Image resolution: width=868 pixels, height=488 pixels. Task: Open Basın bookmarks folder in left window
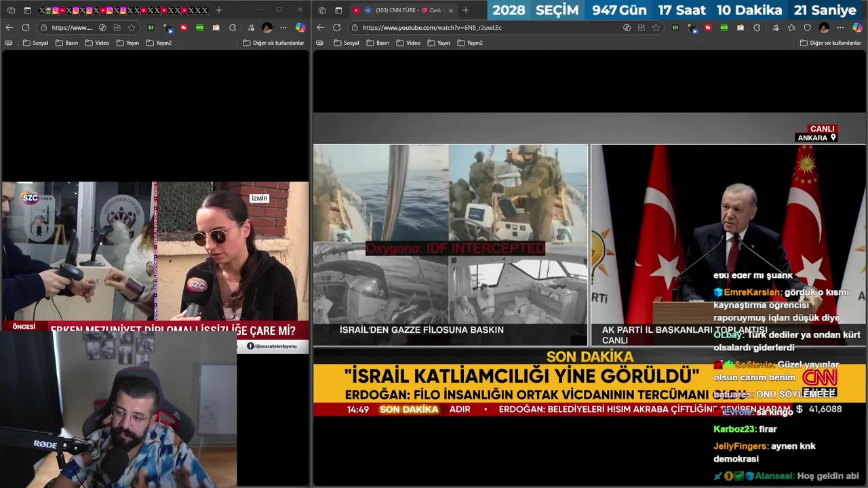pos(66,43)
